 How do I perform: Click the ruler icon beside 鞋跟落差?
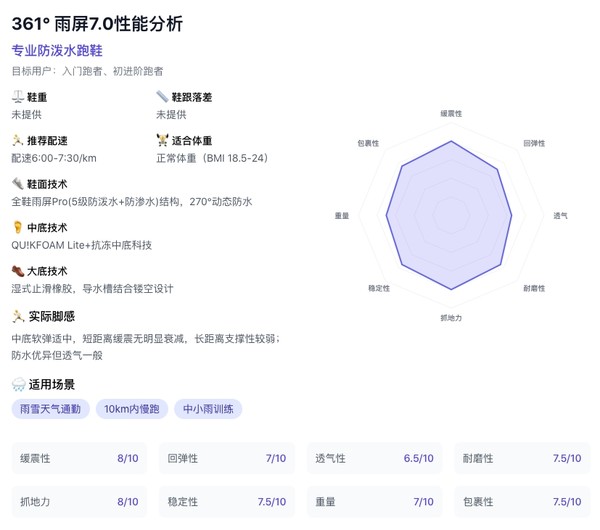pos(162,96)
